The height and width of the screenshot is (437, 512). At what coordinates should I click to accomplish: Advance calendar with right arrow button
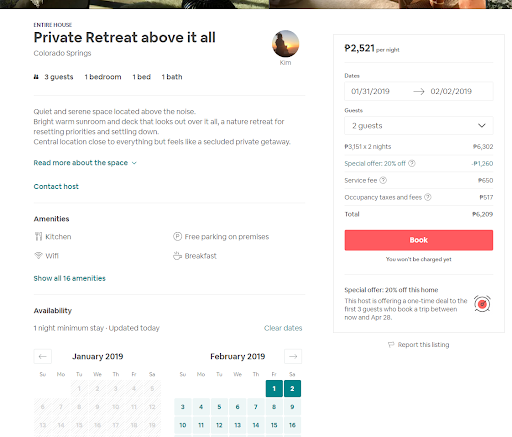click(293, 356)
